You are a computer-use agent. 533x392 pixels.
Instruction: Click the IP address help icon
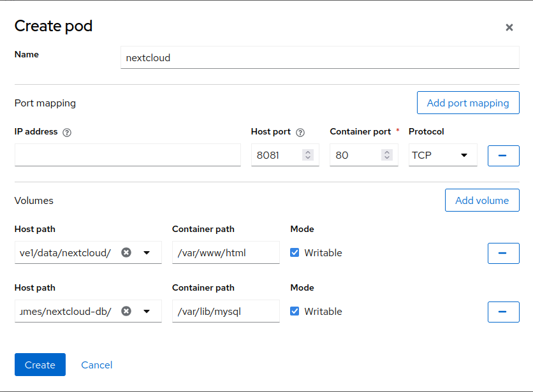coord(67,133)
